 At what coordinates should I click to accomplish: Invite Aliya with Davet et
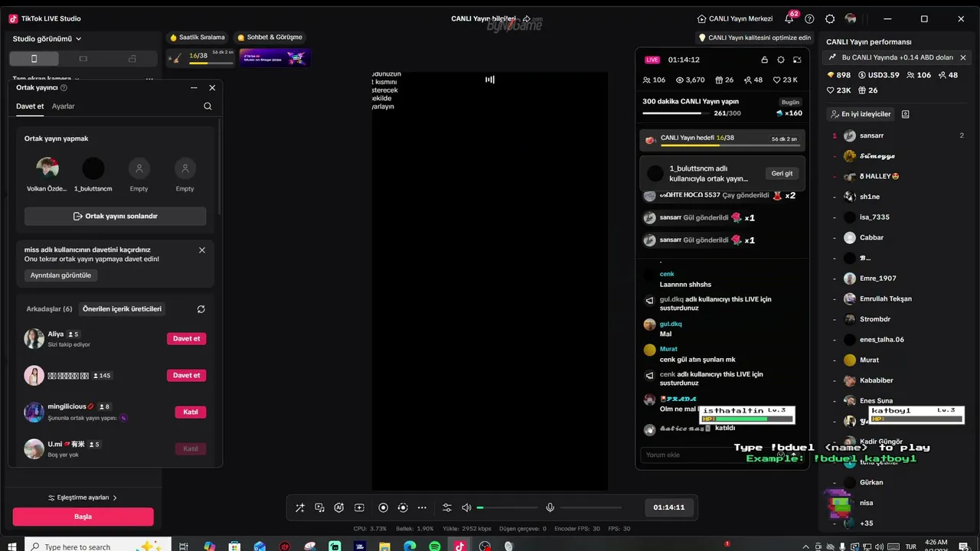187,339
